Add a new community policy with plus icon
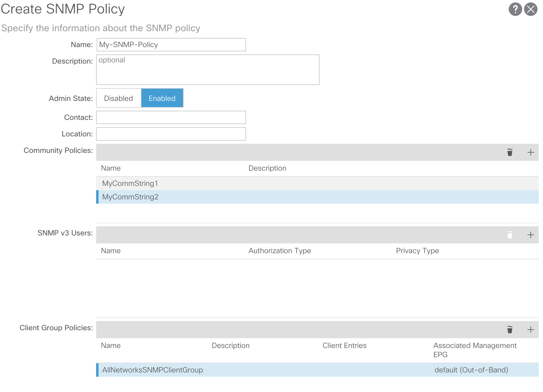This screenshot has height=392, width=543. pyautogui.click(x=531, y=152)
